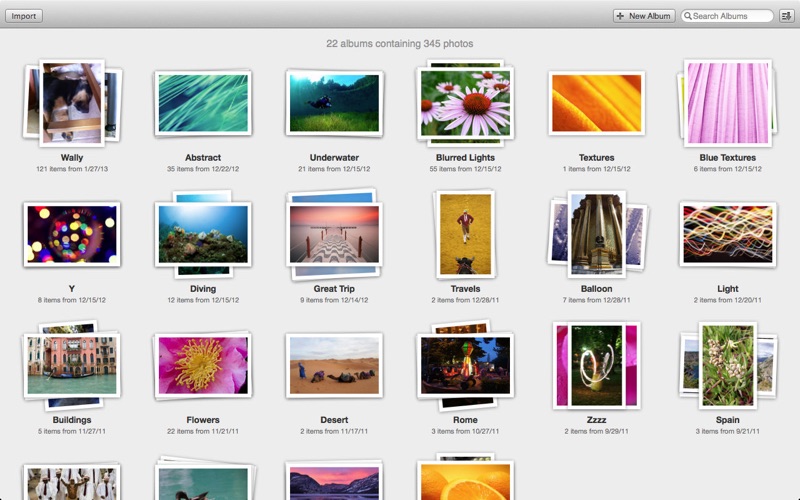Open the Wally album thumbnail

tap(72, 103)
